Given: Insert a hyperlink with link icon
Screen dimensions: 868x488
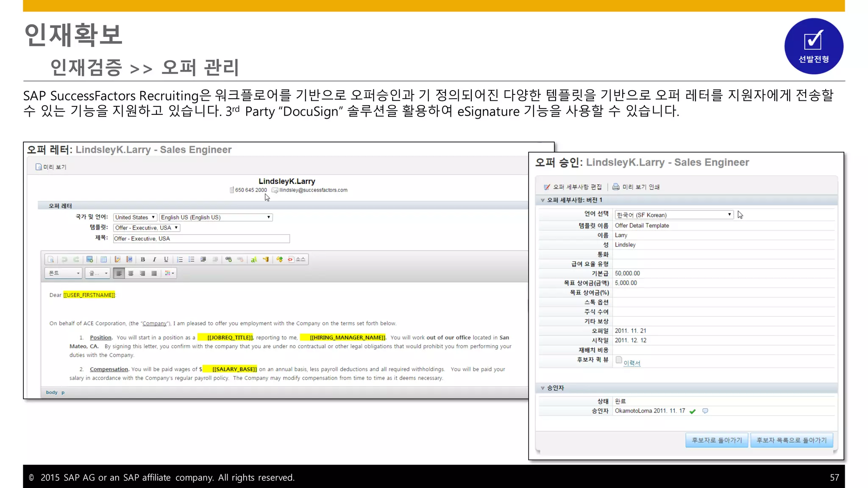Looking at the screenshot, I should [x=229, y=260].
